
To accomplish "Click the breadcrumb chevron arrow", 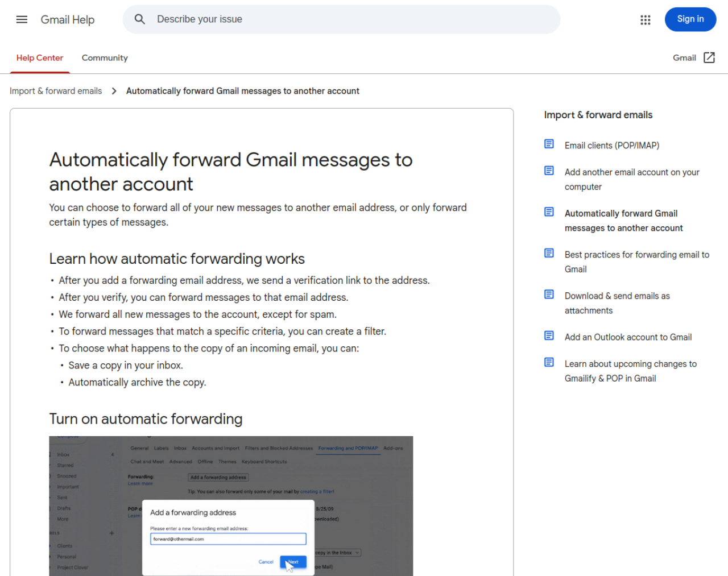I will coord(114,91).
